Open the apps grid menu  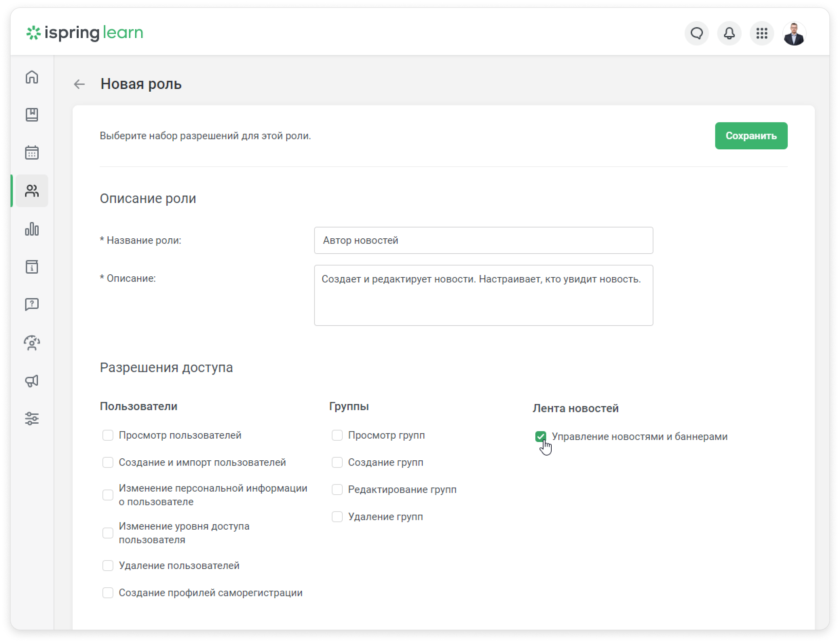[762, 33]
